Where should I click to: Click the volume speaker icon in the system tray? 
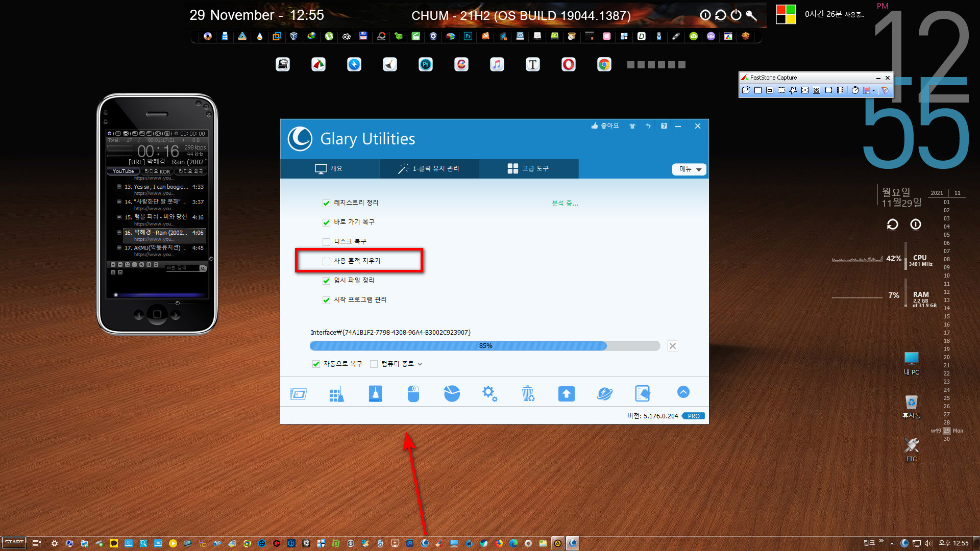click(x=928, y=543)
